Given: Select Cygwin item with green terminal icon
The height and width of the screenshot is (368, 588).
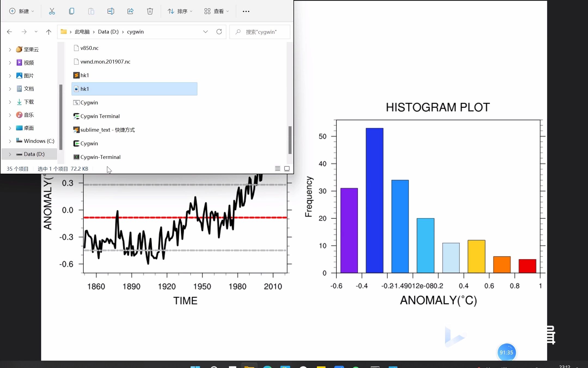Looking at the screenshot, I should [x=86, y=143].
